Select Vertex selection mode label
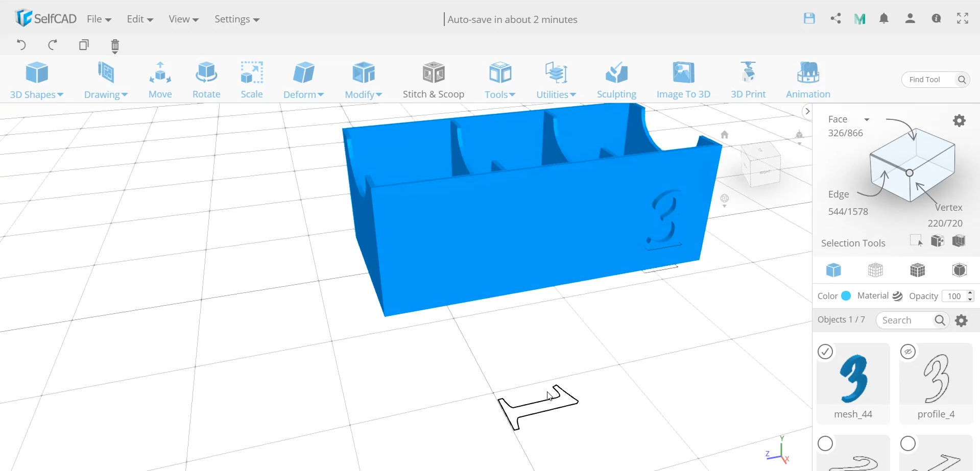This screenshot has height=471, width=980. [x=948, y=207]
